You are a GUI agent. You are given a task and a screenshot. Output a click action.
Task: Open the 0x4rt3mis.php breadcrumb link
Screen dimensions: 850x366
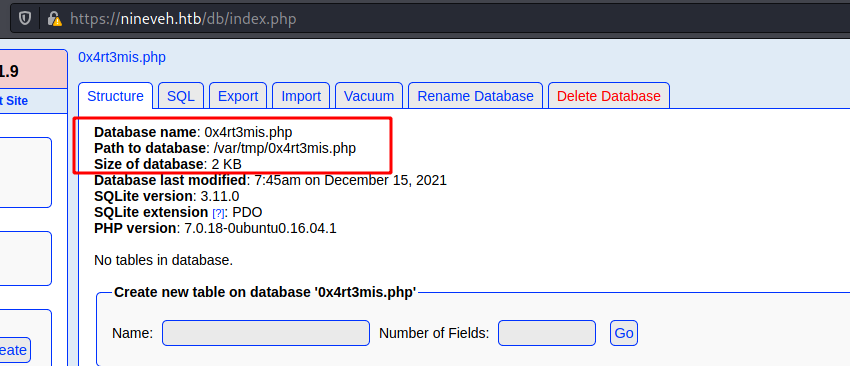122,57
